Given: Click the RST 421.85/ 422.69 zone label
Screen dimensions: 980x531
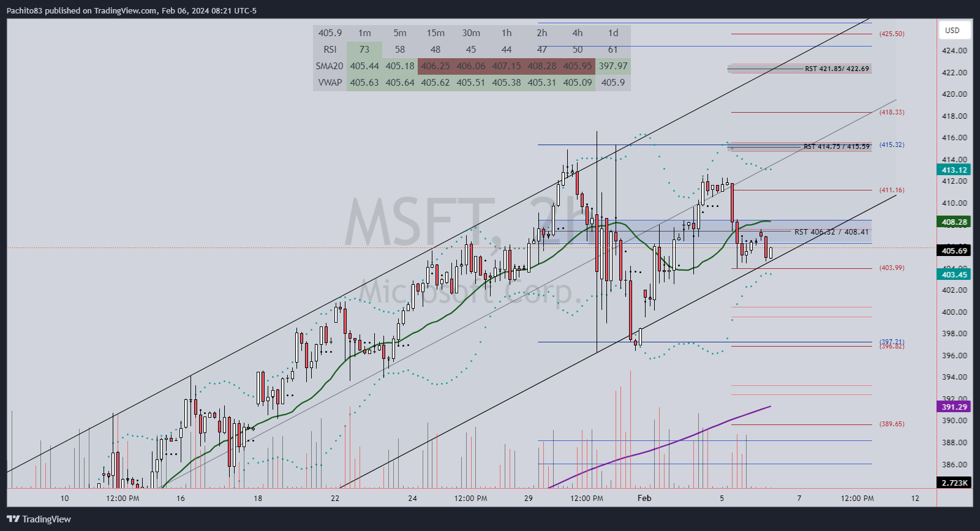Looking at the screenshot, I should point(837,69).
